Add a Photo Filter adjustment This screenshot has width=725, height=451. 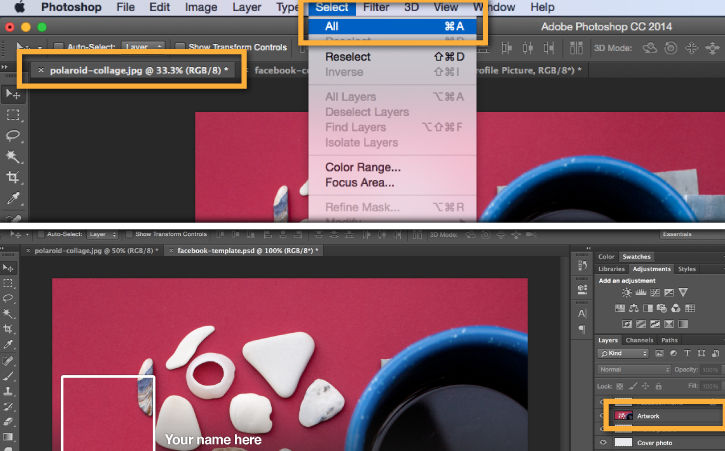point(662,308)
